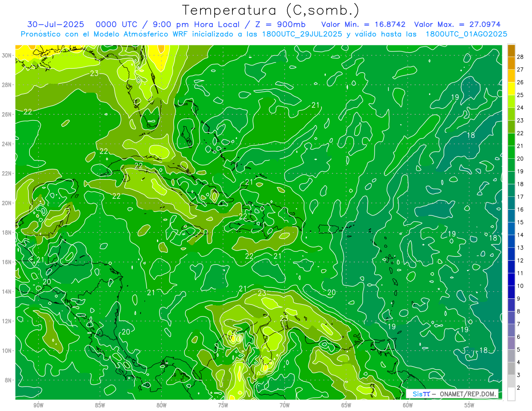Image resolution: width=532 pixels, height=411 pixels.
Task: Click the 60W longitude axis label
Action: tap(408, 405)
